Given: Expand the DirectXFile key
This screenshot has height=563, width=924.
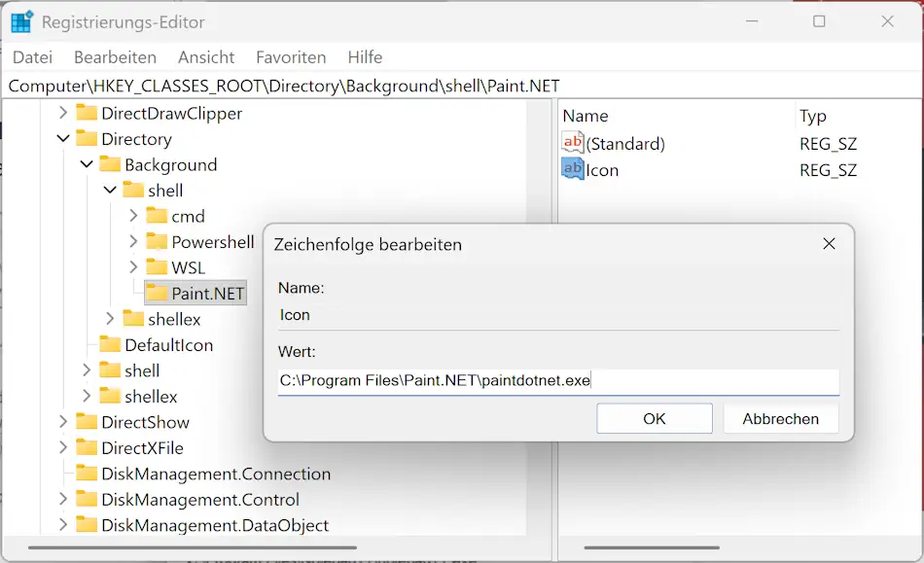Looking at the screenshot, I should 63,447.
